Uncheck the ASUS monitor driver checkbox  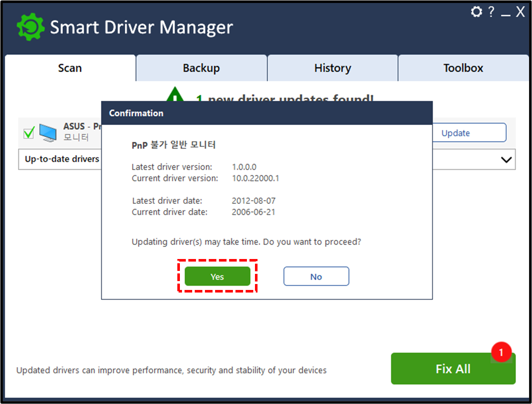click(29, 133)
